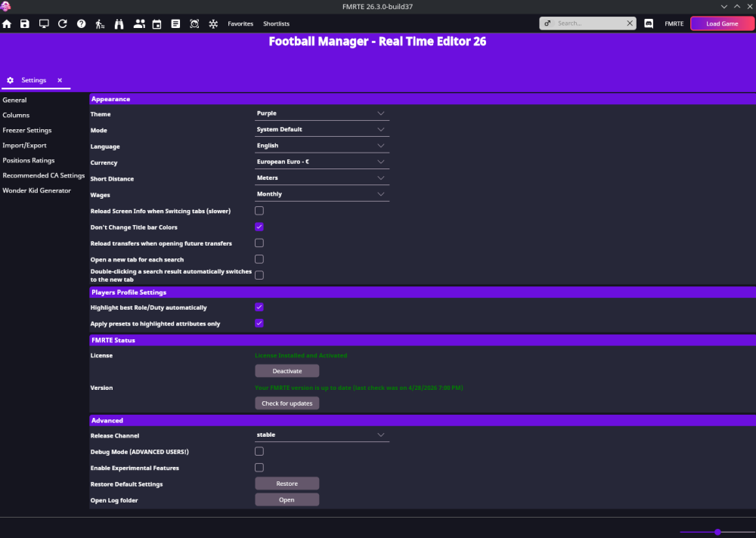Enable Reload transfers when opening future transfers
Viewport: 756px width, 538px height.
tap(259, 243)
